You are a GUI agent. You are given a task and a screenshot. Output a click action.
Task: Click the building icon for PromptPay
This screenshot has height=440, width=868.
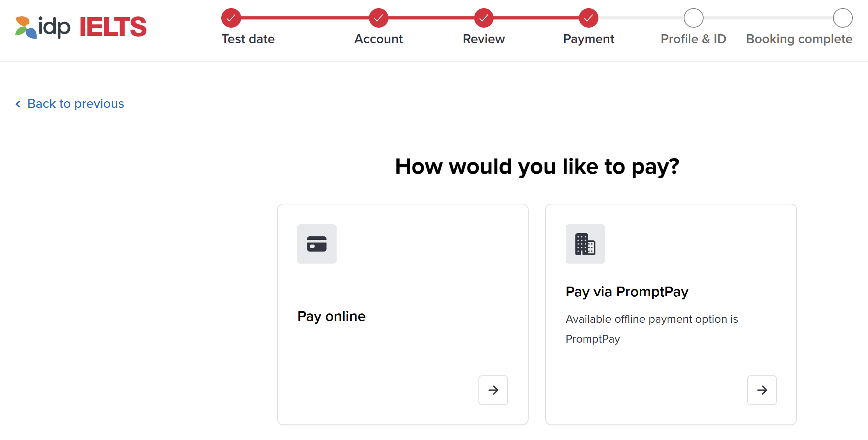[x=585, y=244]
